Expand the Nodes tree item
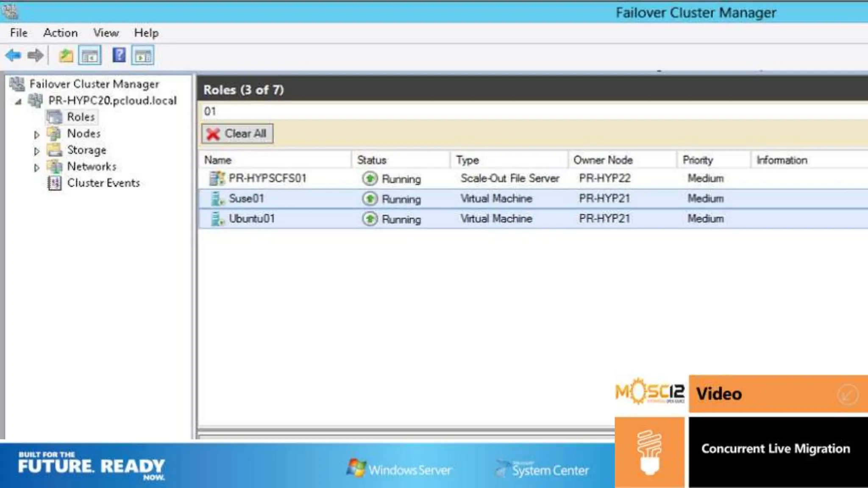This screenshot has width=868, height=488. [x=37, y=135]
